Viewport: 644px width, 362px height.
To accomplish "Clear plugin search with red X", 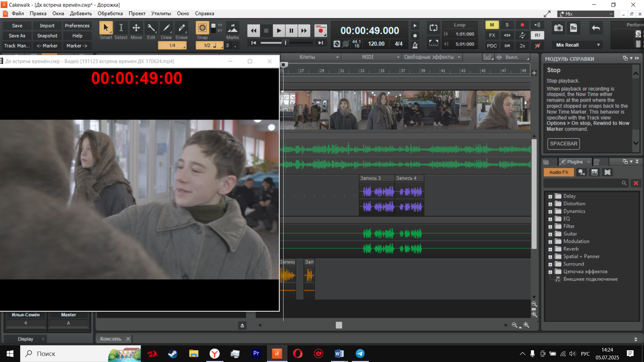I will pos(636,183).
